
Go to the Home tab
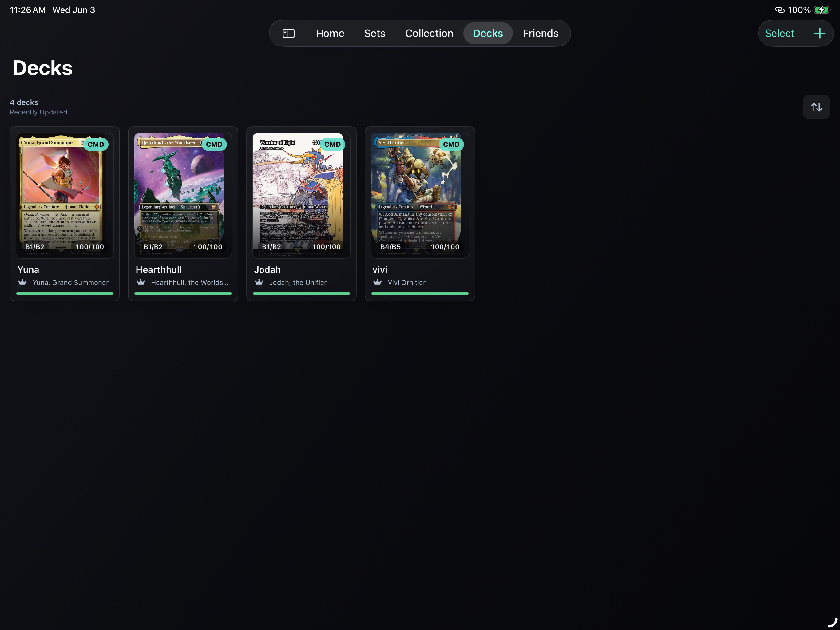(x=330, y=34)
